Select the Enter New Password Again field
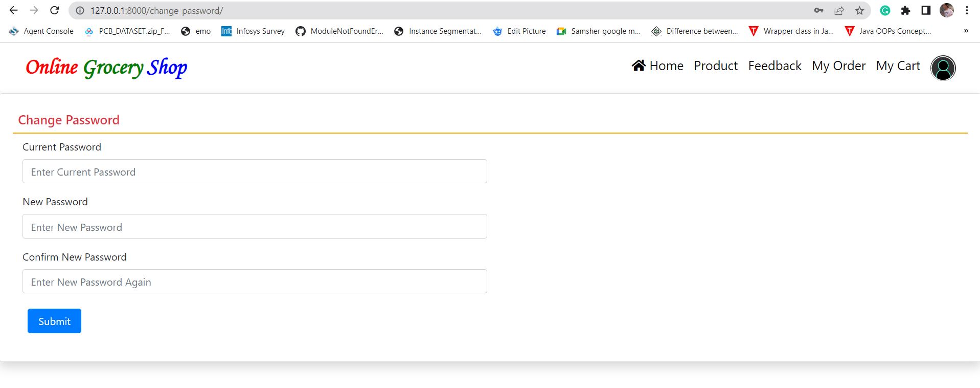Image resolution: width=980 pixels, height=388 pixels. coord(255,282)
